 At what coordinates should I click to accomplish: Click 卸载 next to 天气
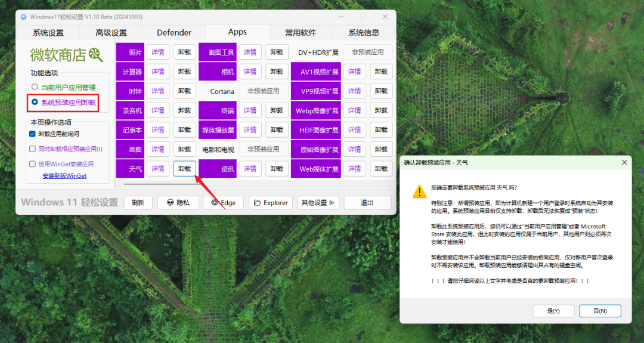(185, 169)
